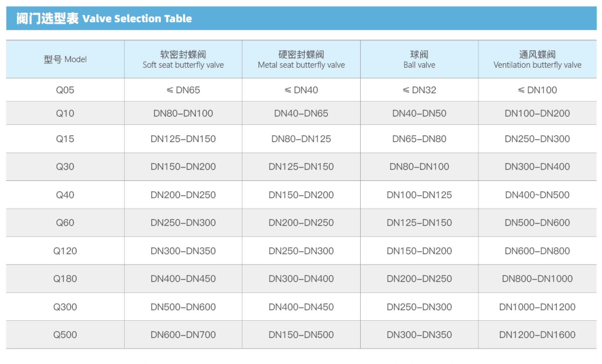Select the Soft seat butterfly valve header
Viewport: 602px width, 364px height.
(183, 59)
